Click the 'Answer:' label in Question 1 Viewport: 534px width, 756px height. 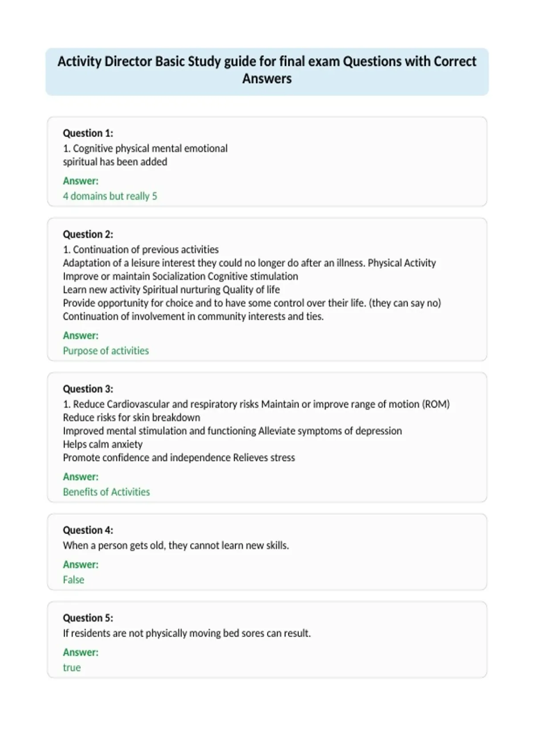coord(81,181)
